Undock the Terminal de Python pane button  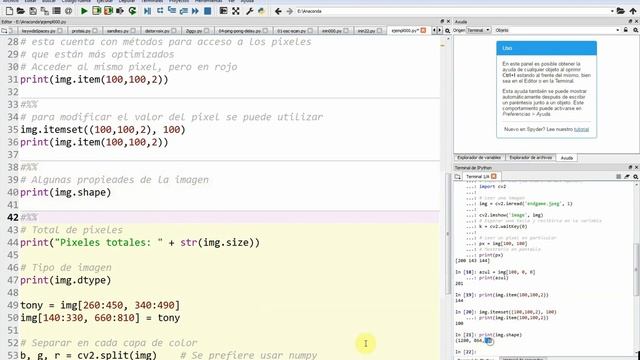click(x=630, y=167)
